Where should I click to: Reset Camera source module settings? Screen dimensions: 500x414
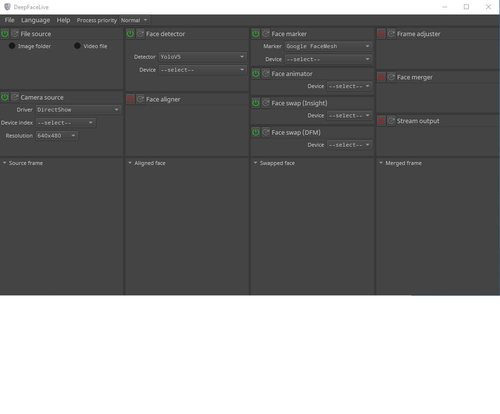pyautogui.click(x=15, y=97)
